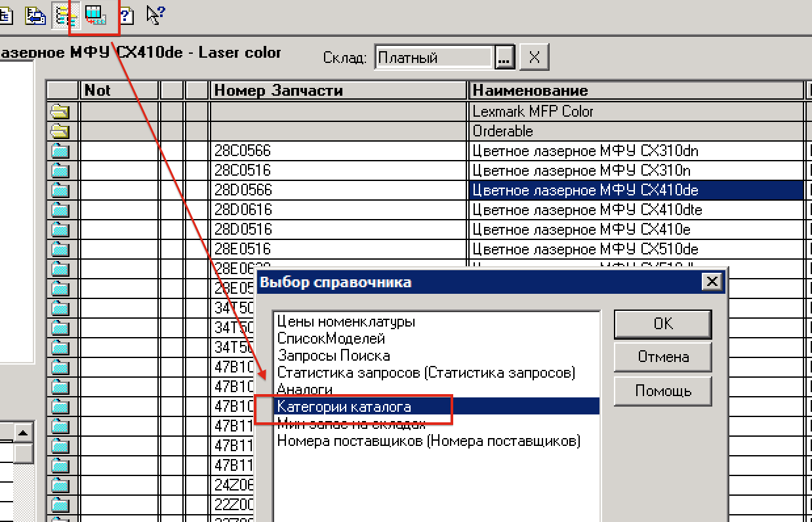This screenshot has width=812, height=522.
Task: Click folder icon of Lexmark MFP Color row
Action: (60, 111)
